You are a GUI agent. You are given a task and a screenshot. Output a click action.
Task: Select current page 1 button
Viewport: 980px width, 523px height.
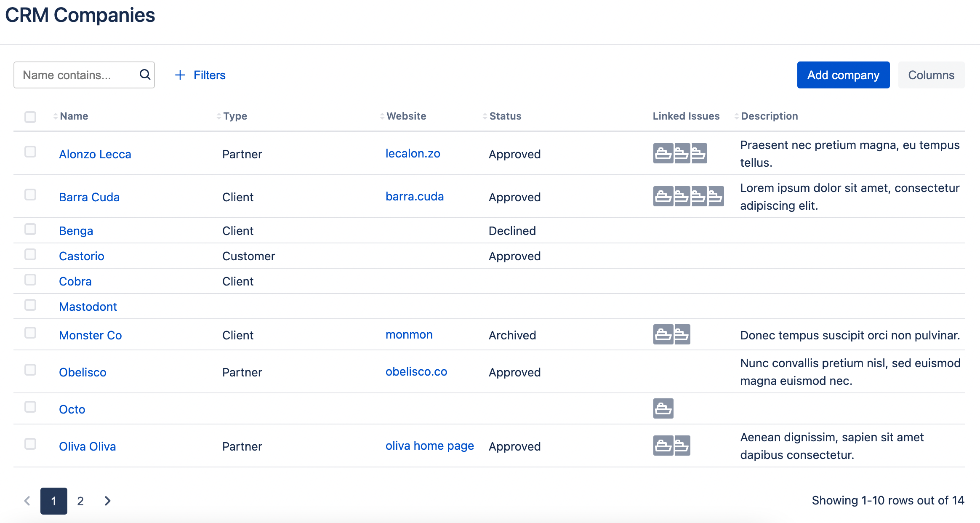pos(54,501)
